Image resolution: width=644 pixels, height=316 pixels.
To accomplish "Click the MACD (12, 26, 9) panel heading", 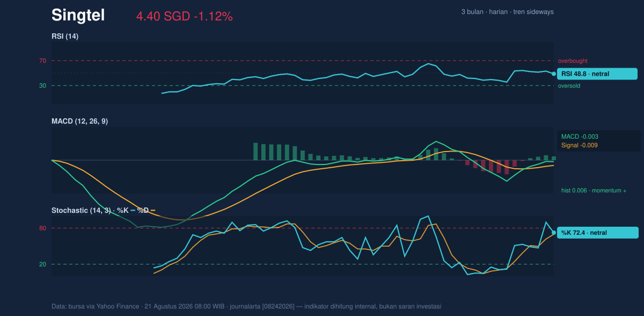I will pos(79,121).
